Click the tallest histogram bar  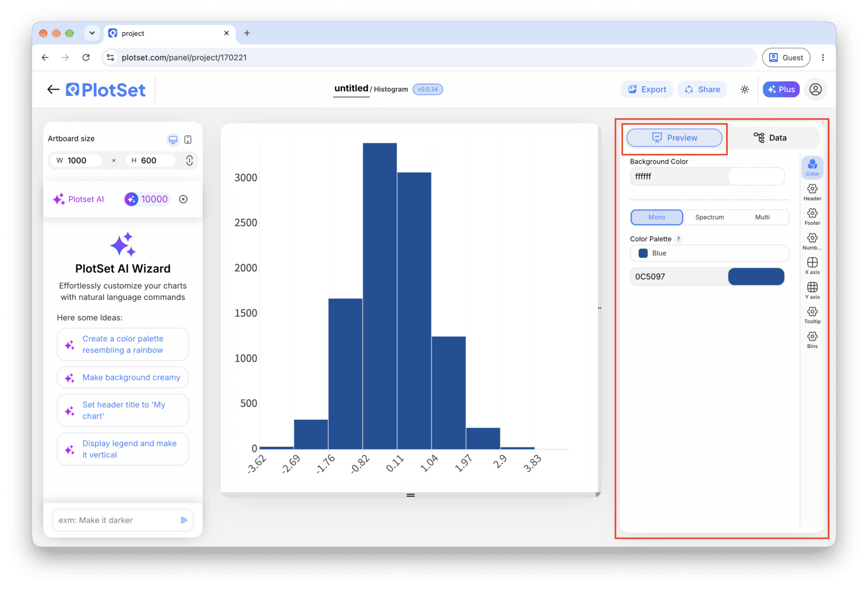tap(380, 296)
